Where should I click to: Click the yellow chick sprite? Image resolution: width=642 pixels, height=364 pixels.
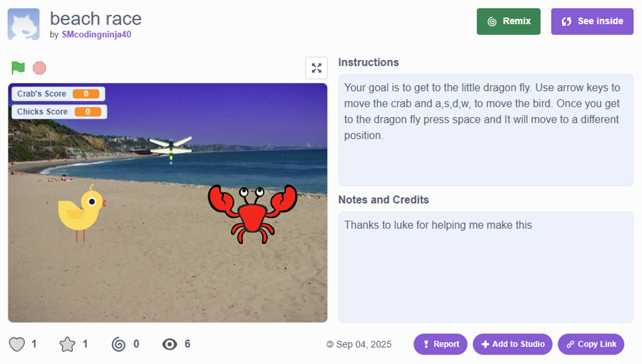tap(81, 210)
